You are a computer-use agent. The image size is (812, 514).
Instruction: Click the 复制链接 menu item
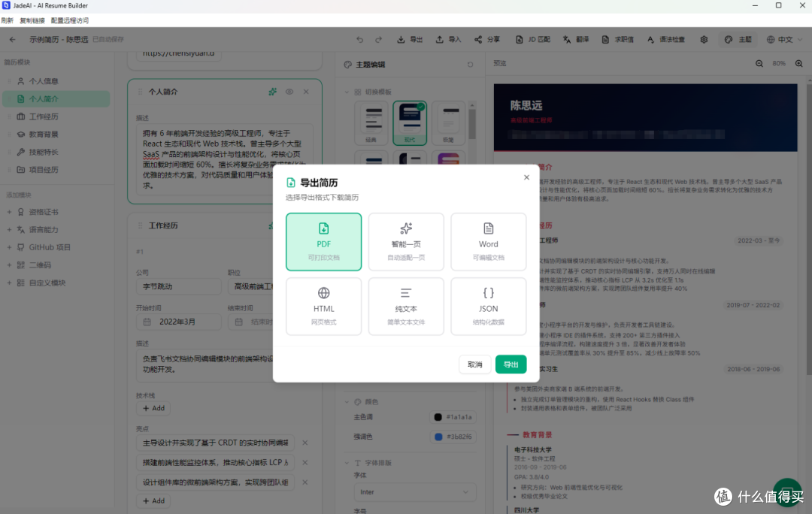[x=32, y=21]
